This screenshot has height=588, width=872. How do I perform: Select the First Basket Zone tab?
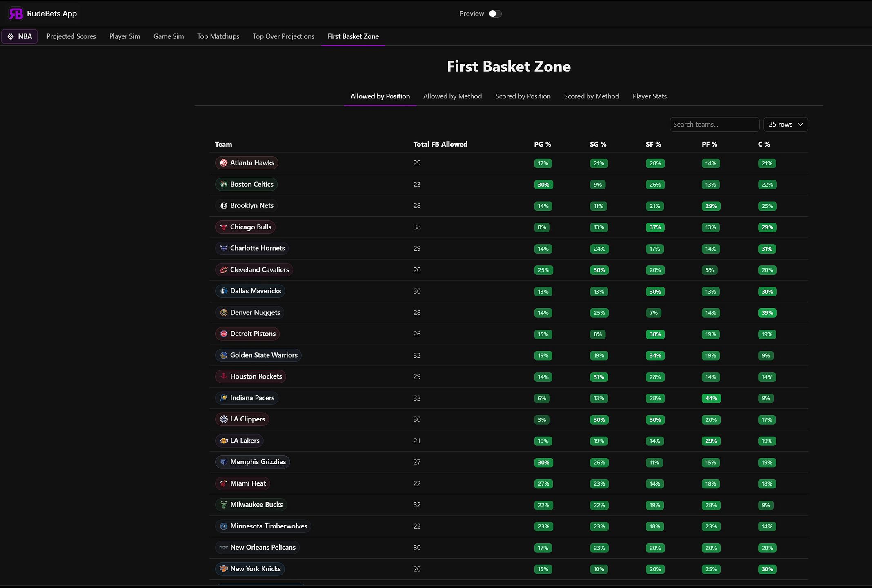[x=353, y=36]
